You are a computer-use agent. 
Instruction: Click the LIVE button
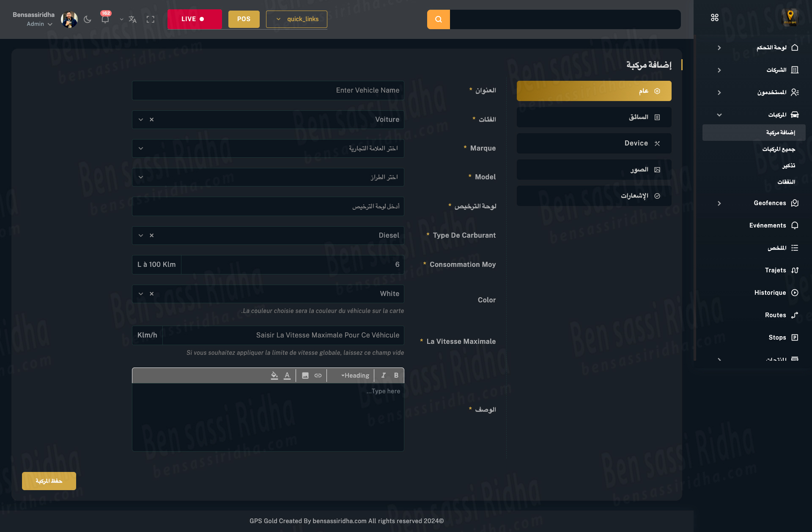(194, 19)
